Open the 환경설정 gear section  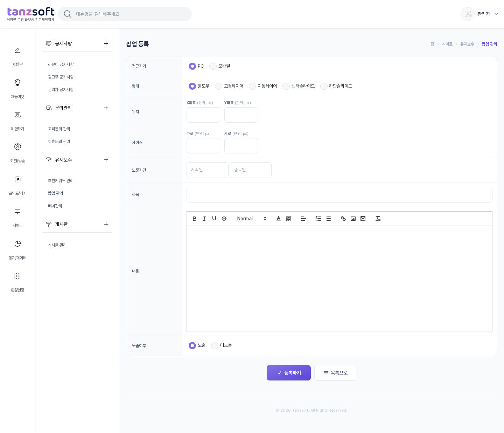(17, 282)
